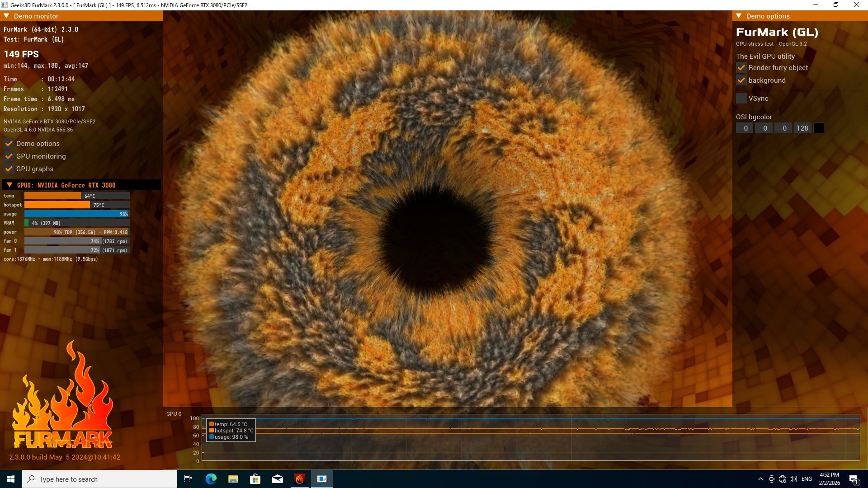Viewport: 868px width, 488px height.
Task: Click the ENG language indicator
Action: (807, 479)
